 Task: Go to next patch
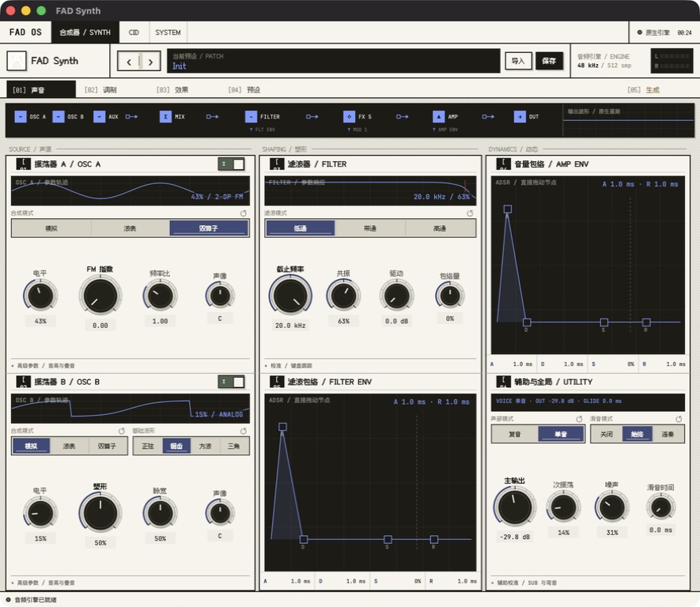pos(150,61)
